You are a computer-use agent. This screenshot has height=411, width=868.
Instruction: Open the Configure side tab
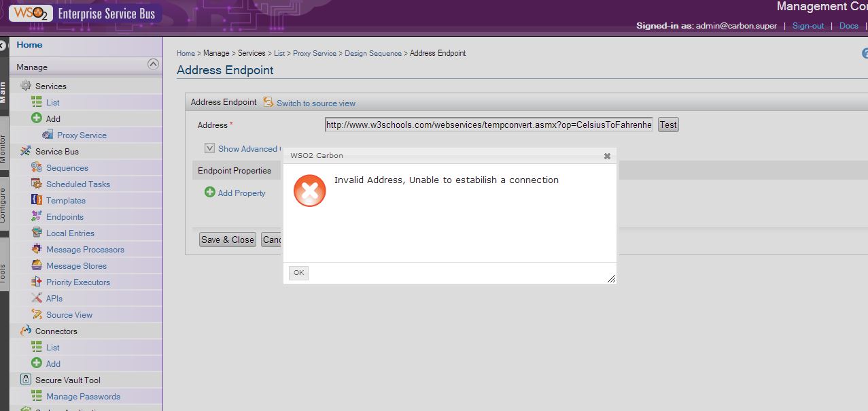(3, 205)
